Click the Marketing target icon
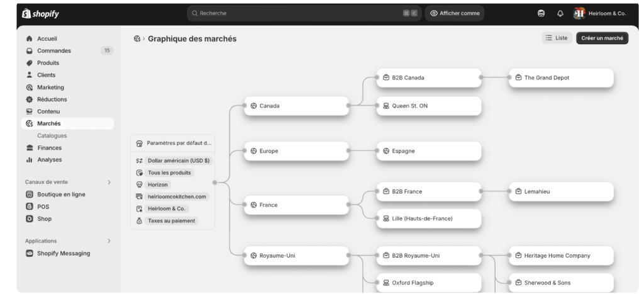This screenshot has height=294, width=644. [29, 87]
